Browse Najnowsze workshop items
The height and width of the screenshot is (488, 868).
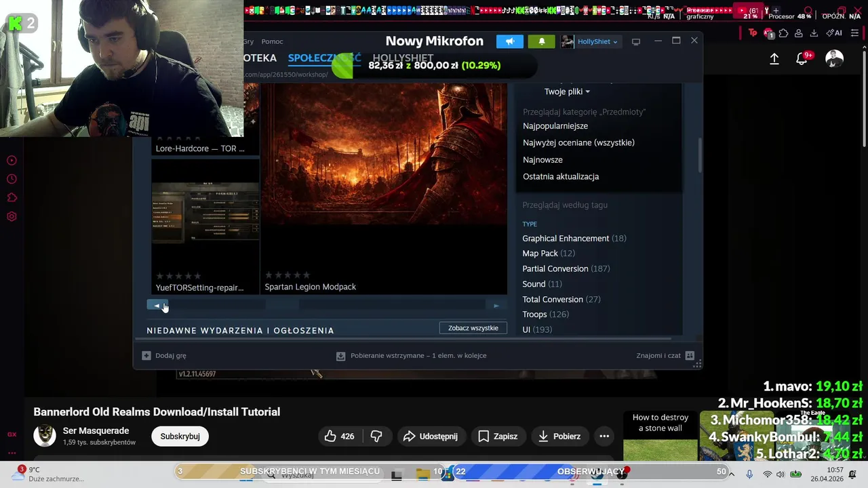coord(542,160)
